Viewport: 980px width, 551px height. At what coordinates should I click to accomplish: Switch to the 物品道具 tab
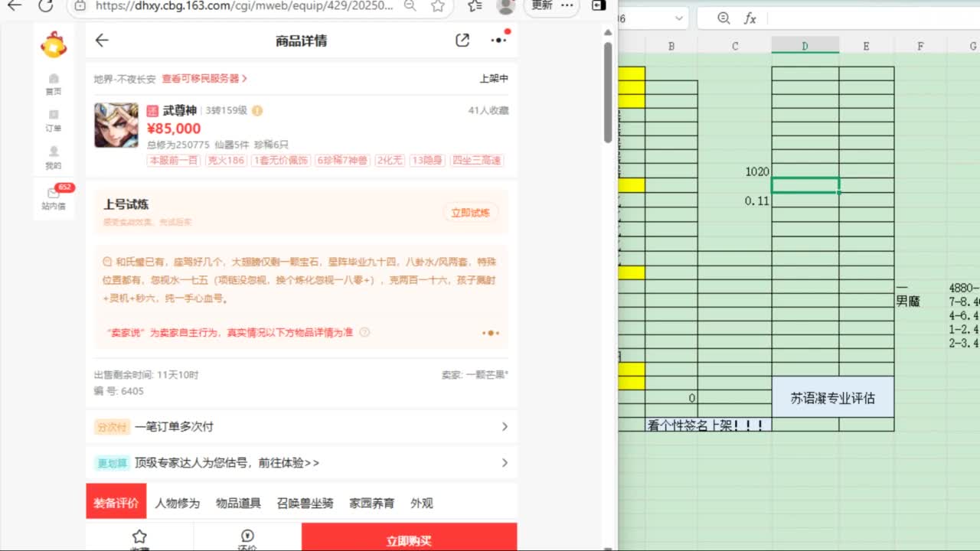pyautogui.click(x=238, y=503)
